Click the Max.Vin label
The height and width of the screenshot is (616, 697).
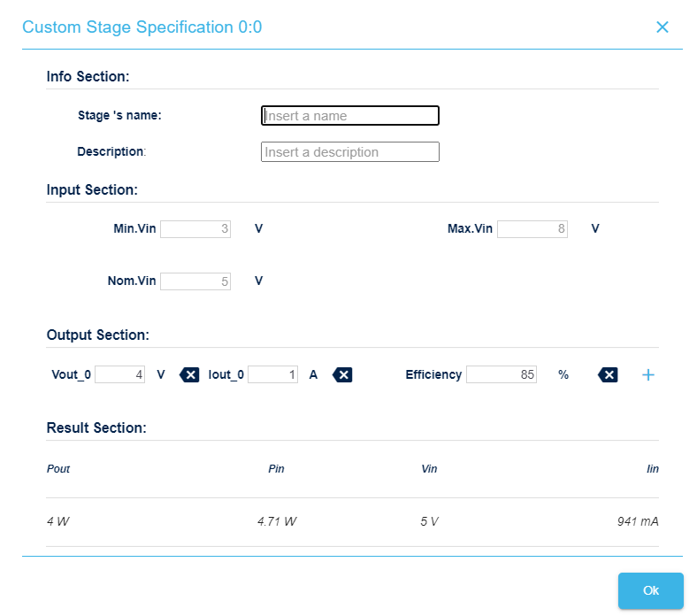[470, 228]
